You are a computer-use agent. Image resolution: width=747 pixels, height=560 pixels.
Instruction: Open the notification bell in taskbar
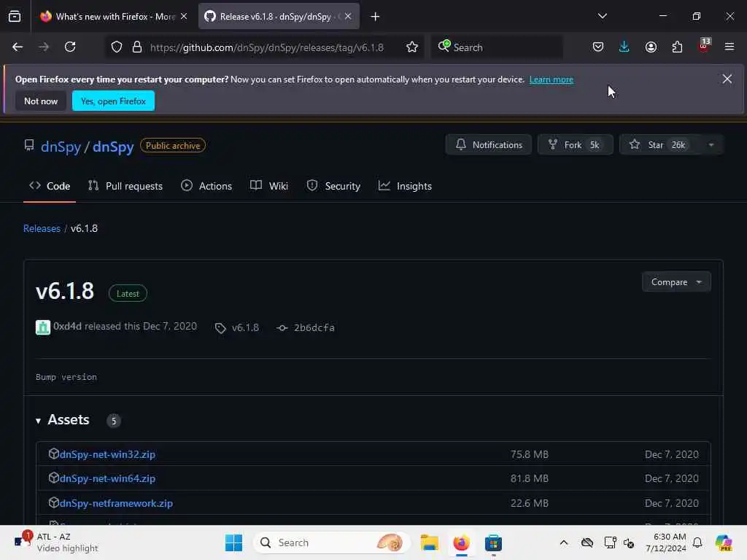pos(697,542)
